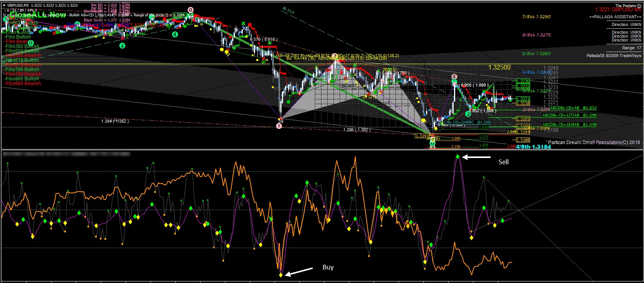Screen dimensions: 644x283
Task: Click the cyan 4/8th 1.3184 level label
Action: click(534, 147)
